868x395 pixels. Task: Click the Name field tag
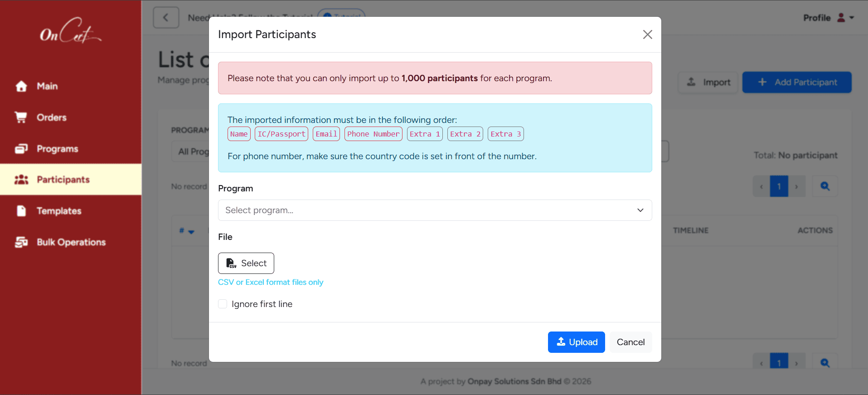tap(239, 134)
